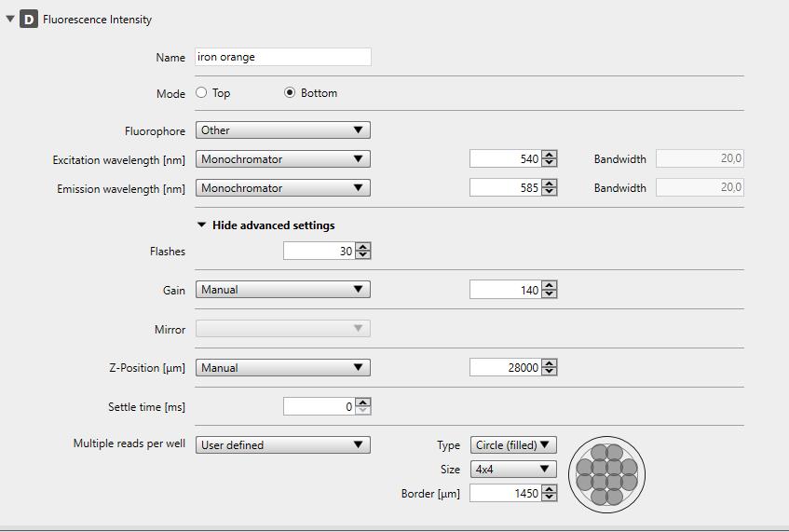Hide advanced settings

[x=266, y=225]
